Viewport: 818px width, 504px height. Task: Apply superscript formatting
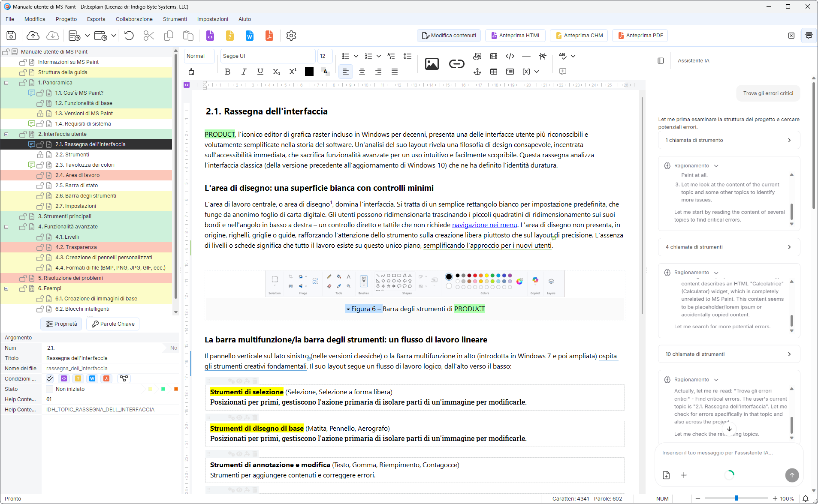click(293, 72)
